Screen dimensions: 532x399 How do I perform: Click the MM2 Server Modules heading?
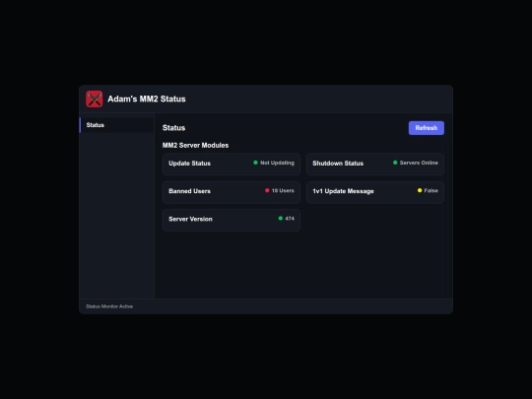click(x=195, y=145)
